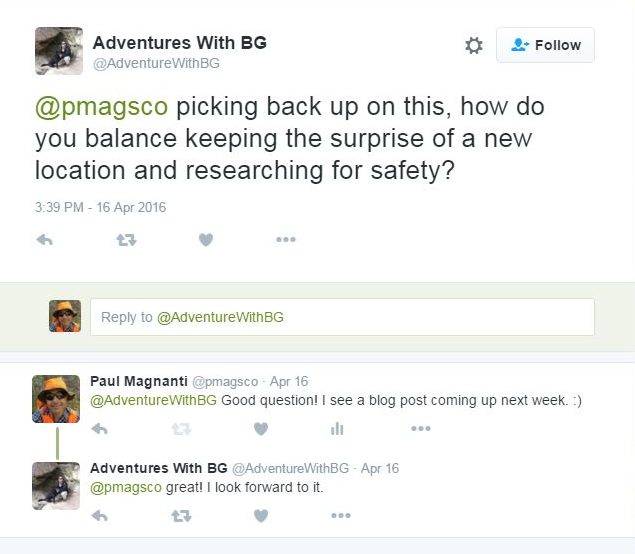Like the main tweet about safety research

point(206,240)
